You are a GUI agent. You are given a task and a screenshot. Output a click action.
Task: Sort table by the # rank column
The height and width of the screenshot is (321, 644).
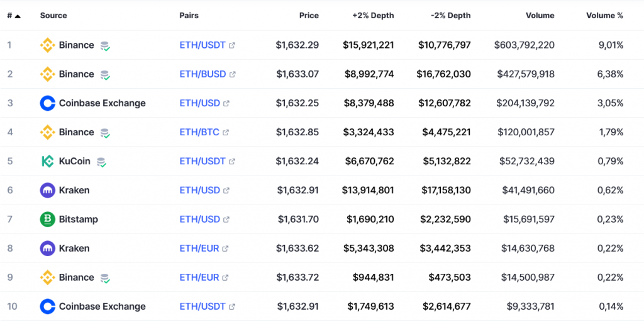(x=13, y=15)
